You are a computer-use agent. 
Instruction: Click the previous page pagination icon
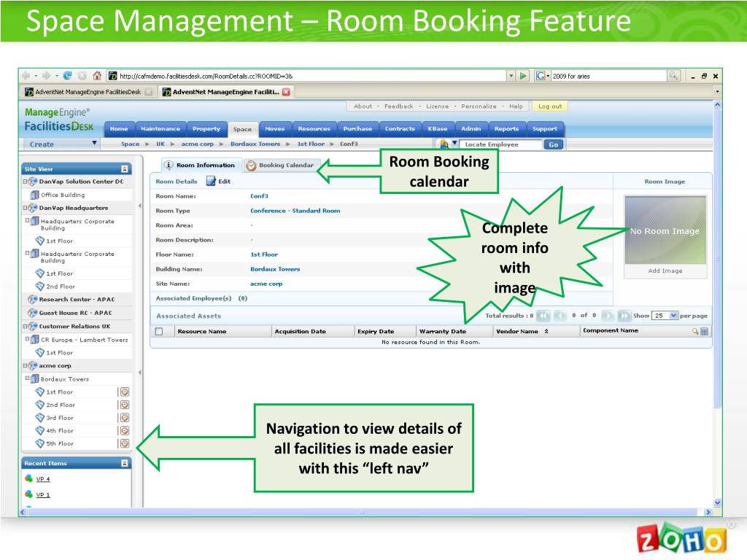561,315
